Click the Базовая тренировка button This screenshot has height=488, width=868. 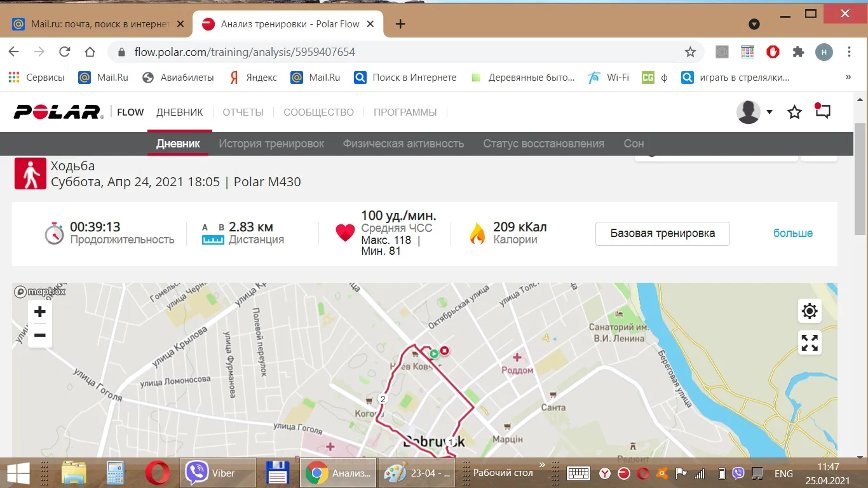coord(663,233)
